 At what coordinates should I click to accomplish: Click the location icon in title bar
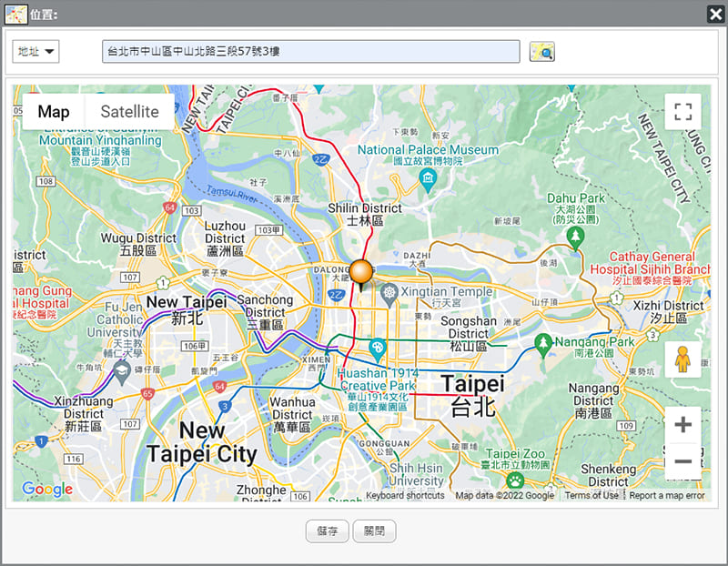(x=15, y=14)
